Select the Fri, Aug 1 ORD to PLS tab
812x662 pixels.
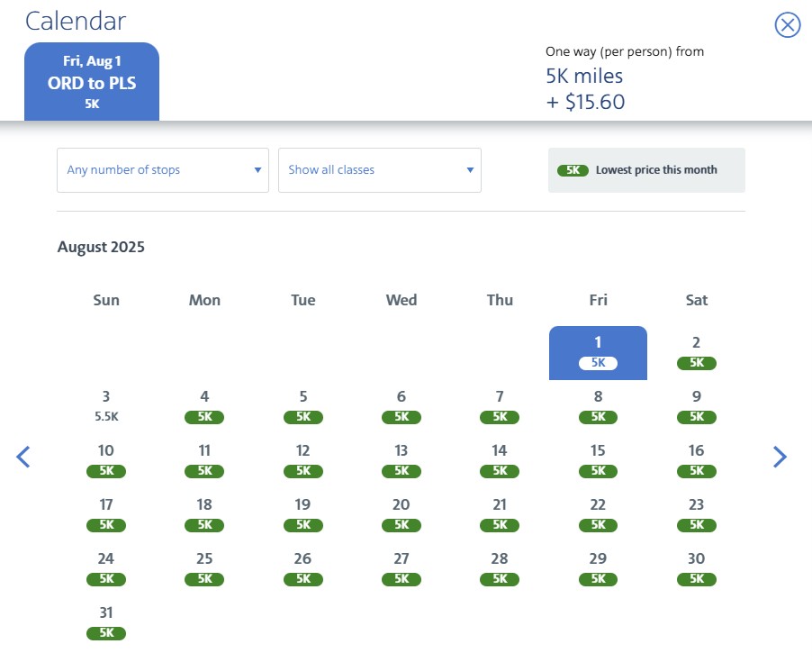92,82
